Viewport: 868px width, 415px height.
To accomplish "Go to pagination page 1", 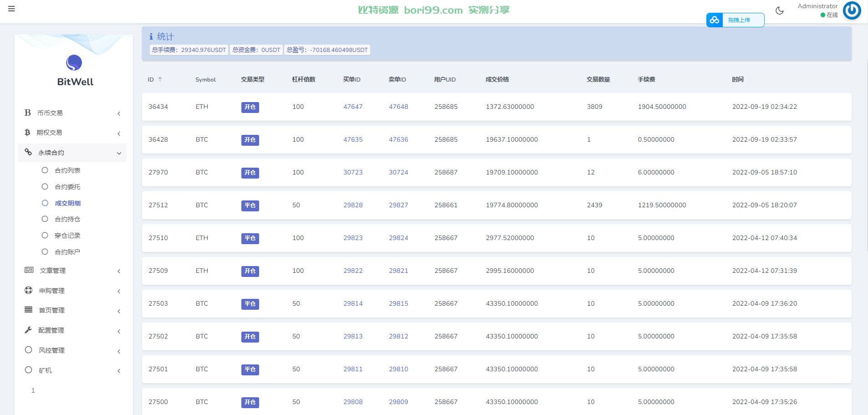I will 33,390.
